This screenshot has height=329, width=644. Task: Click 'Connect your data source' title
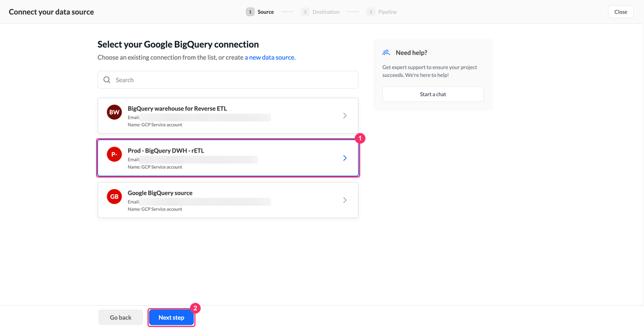[51, 12]
